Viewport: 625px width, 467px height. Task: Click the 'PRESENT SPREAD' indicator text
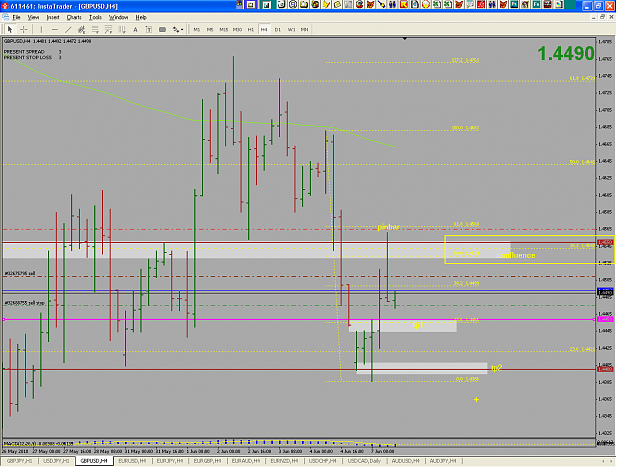click(24, 52)
